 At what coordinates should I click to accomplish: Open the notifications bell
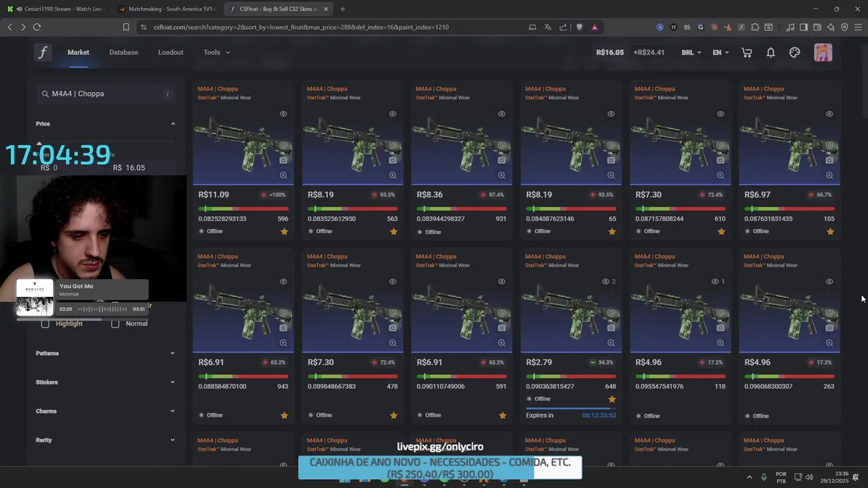pos(770,52)
